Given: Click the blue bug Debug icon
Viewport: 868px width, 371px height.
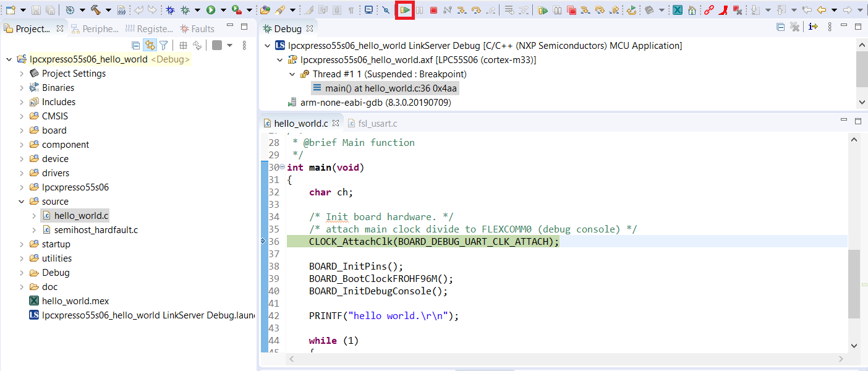Looking at the screenshot, I should [x=171, y=10].
